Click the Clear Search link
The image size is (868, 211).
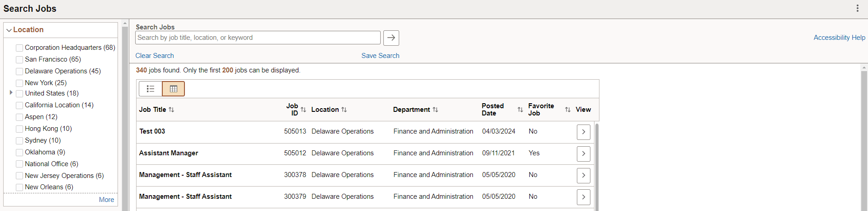tap(155, 56)
